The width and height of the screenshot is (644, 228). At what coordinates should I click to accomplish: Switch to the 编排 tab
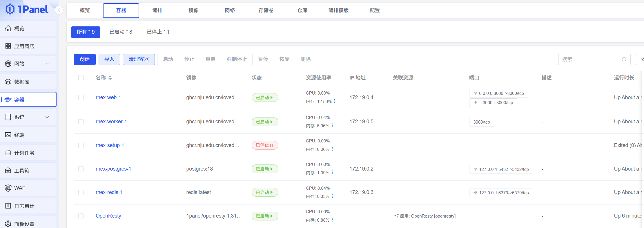pyautogui.click(x=157, y=10)
